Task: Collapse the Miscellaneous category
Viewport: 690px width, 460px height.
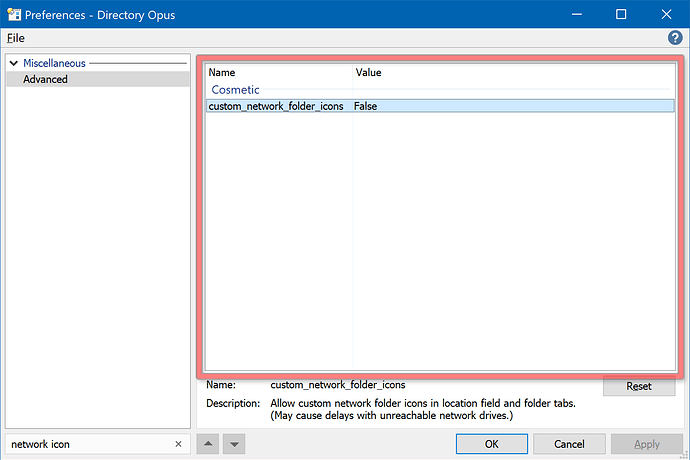Action: [14, 63]
